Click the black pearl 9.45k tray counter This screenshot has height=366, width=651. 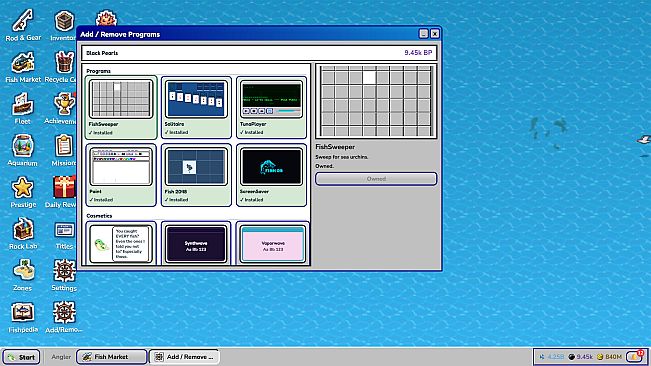tap(580, 357)
